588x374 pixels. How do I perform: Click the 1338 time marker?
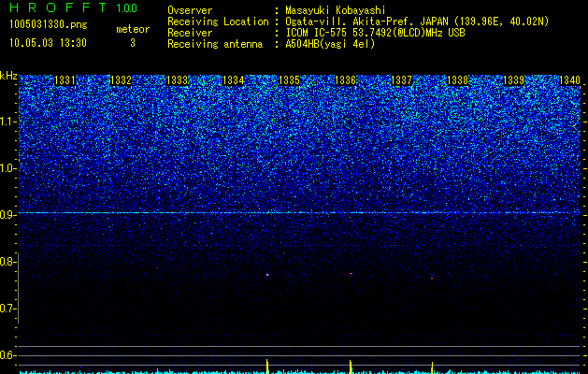click(457, 80)
